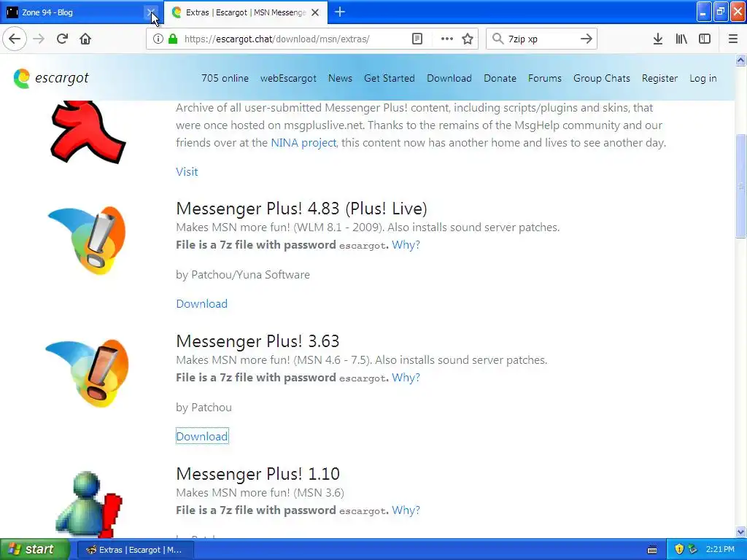Click Register in the navbar
This screenshot has width=747, height=560.
(659, 78)
